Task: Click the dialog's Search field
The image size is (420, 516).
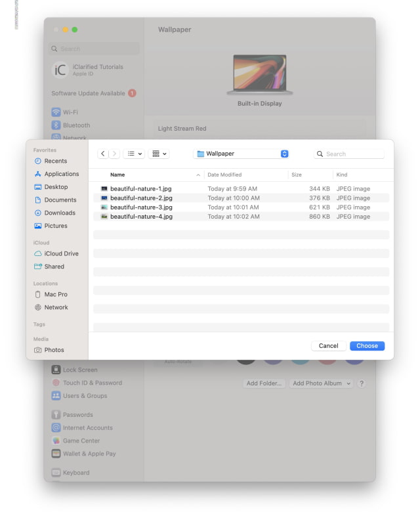Action: point(352,154)
